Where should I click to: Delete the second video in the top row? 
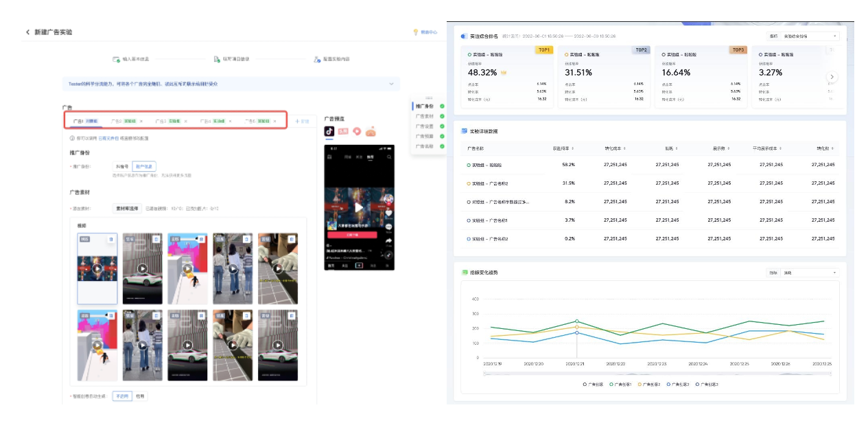tap(156, 238)
